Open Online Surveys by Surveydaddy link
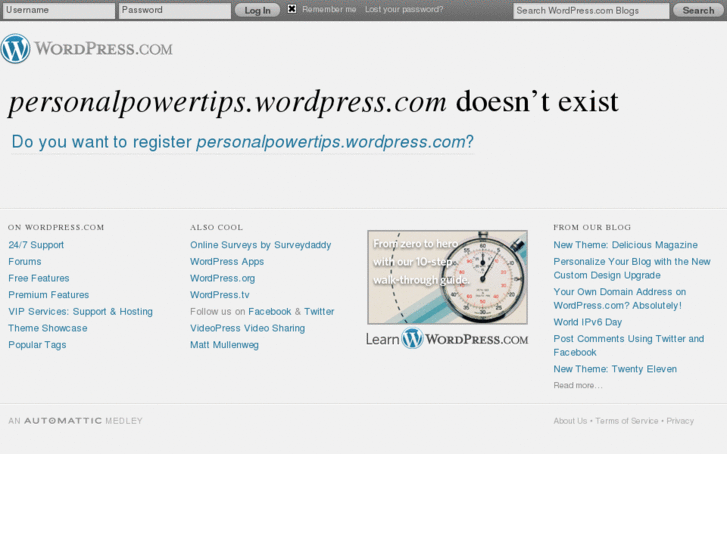This screenshot has height=545, width=727. point(261,245)
